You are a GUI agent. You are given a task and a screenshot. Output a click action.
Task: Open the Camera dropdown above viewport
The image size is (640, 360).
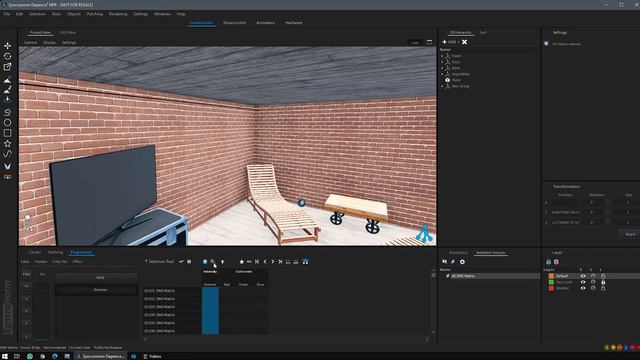coord(30,42)
